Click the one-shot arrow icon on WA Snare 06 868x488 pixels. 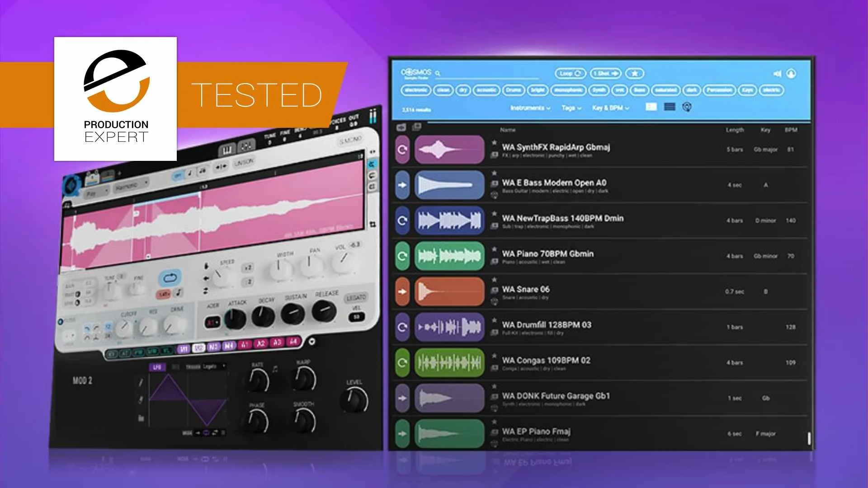(402, 291)
